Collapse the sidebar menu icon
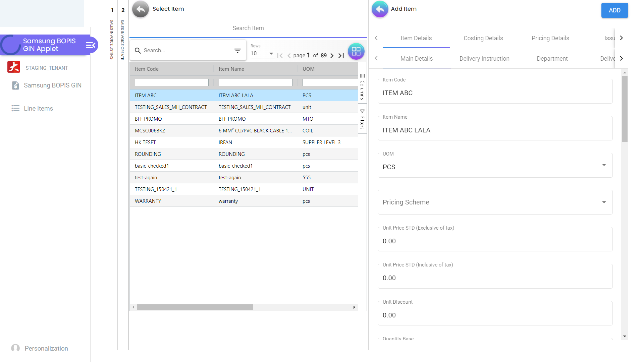The image size is (644, 362). tap(91, 45)
